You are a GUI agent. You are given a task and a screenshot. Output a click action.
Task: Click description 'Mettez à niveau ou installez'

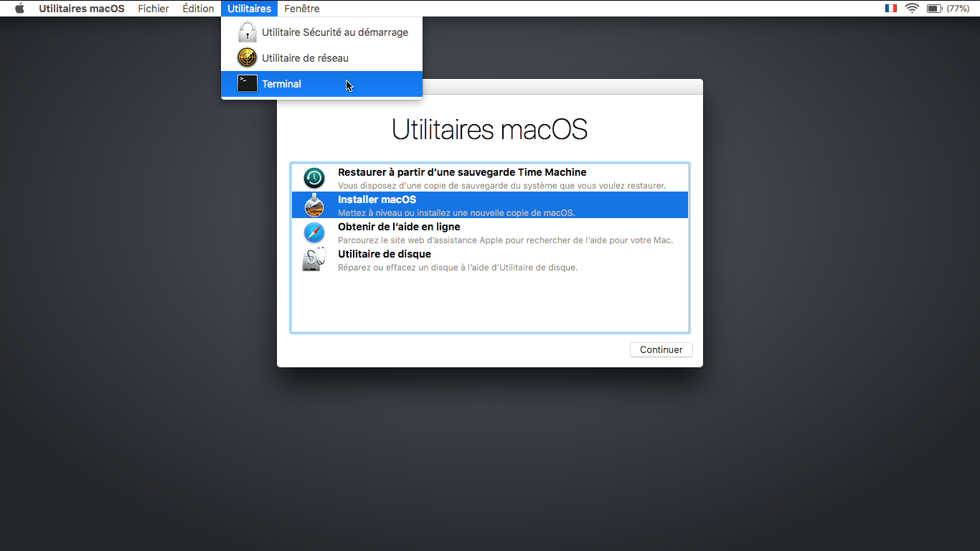(456, 213)
